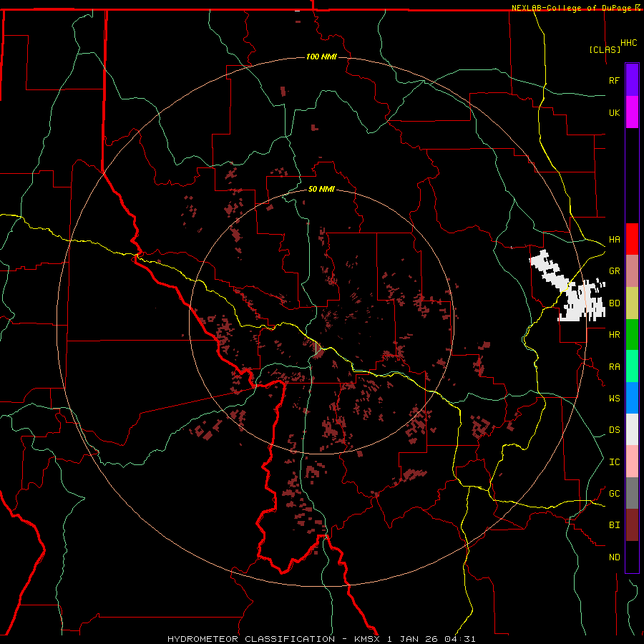Click the "GC" legend label
Image resolution: width=644 pixels, height=644 pixels.
(x=614, y=493)
